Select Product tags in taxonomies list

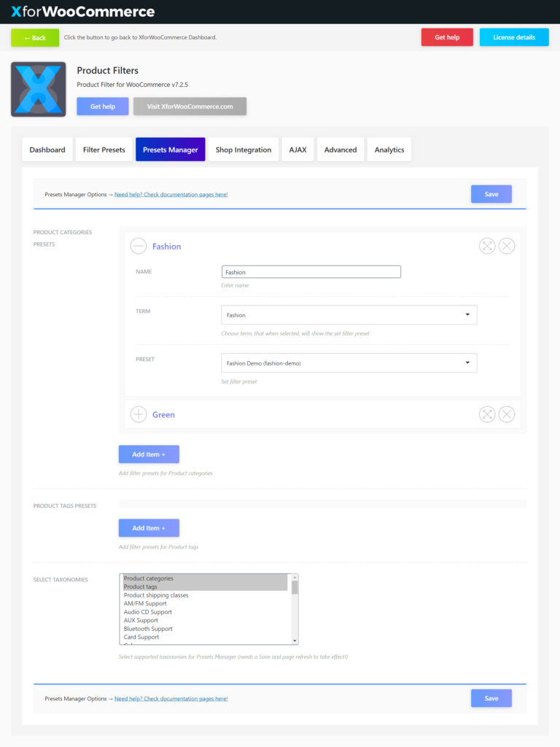pyautogui.click(x=205, y=587)
